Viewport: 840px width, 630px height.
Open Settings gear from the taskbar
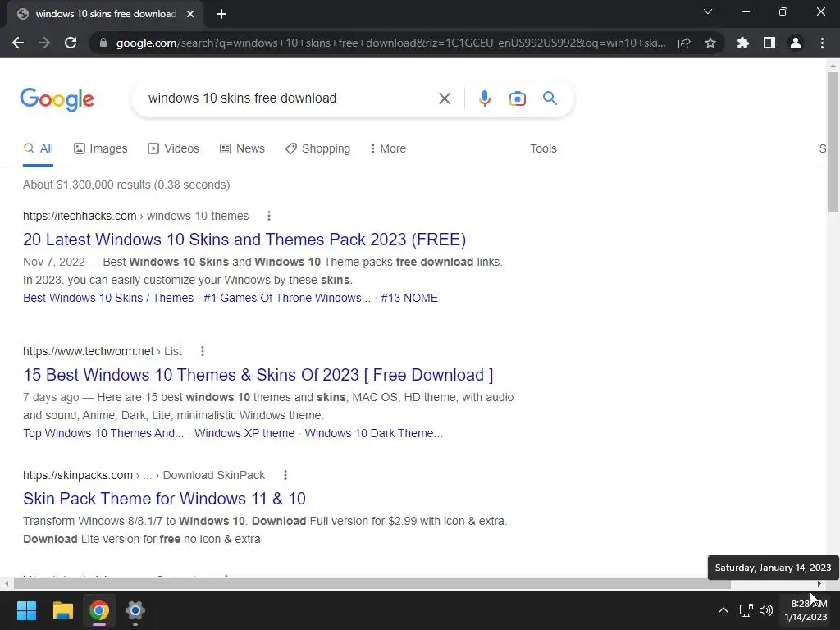[135, 610]
